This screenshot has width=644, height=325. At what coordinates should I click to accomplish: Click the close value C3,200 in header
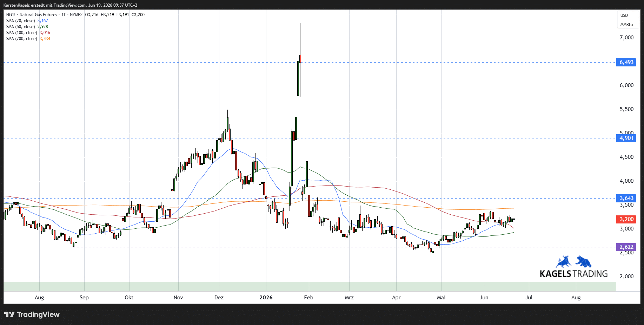[x=138, y=15]
